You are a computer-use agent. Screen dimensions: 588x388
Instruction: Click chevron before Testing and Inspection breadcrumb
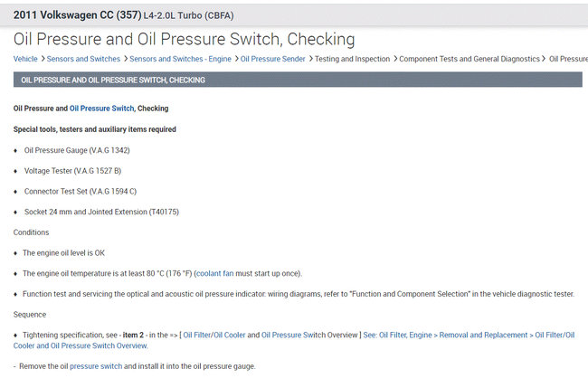tap(311, 58)
